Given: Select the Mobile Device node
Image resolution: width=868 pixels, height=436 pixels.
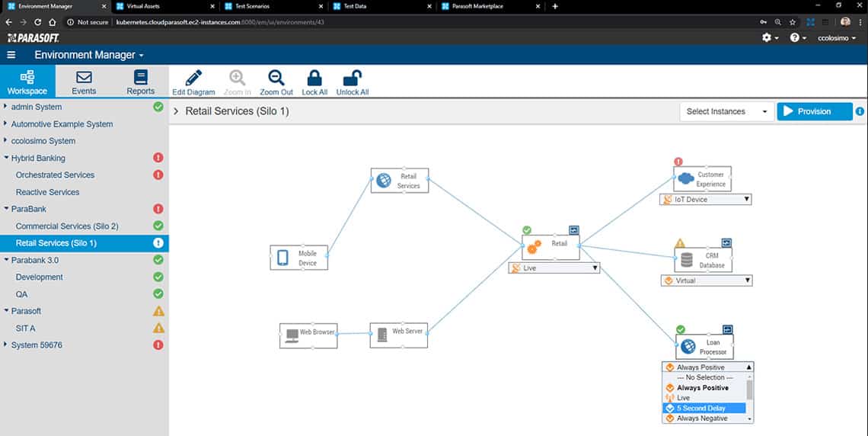Looking at the screenshot, I should (299, 258).
